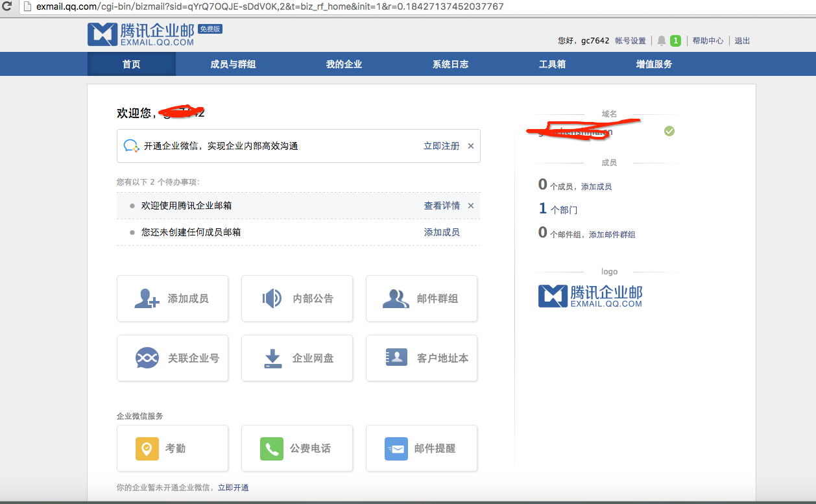816x504 pixels.
Task: Open the 增值服务 tab
Action: pos(654,64)
